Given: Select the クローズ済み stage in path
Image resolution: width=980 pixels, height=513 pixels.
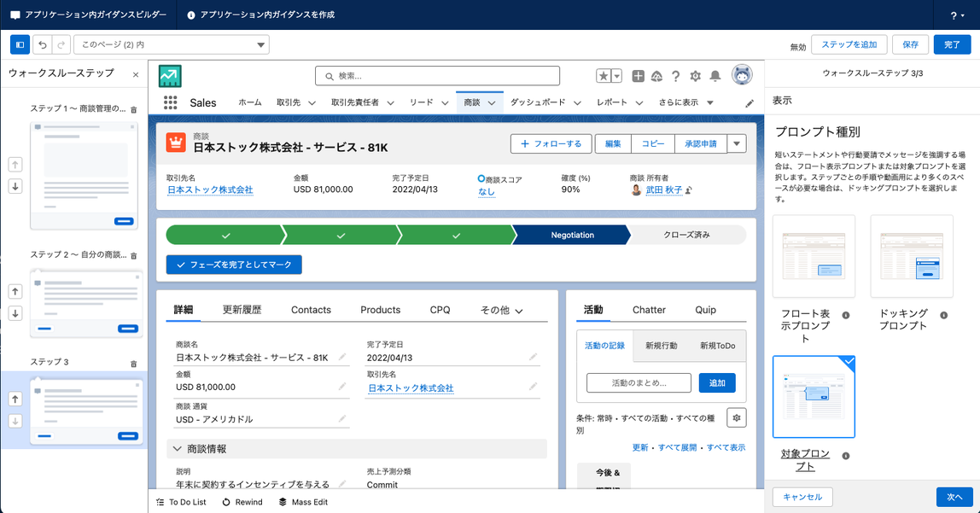Looking at the screenshot, I should pos(687,235).
